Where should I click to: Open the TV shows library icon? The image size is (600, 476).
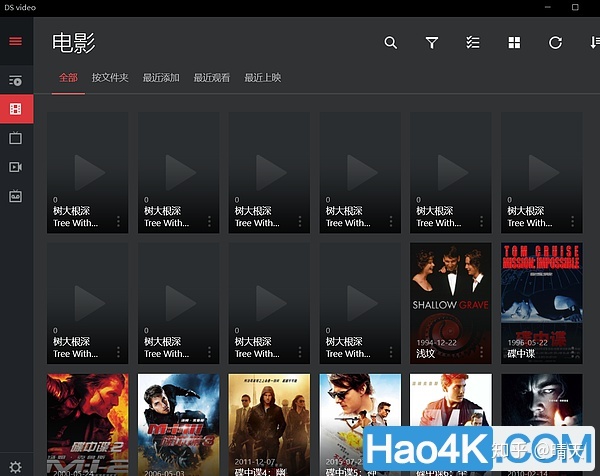click(x=15, y=138)
